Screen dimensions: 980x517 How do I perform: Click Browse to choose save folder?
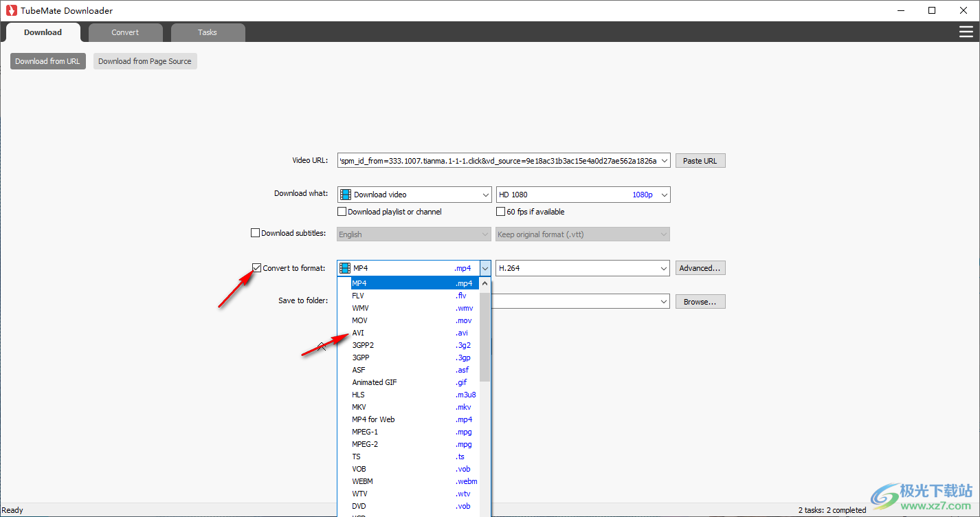point(700,302)
